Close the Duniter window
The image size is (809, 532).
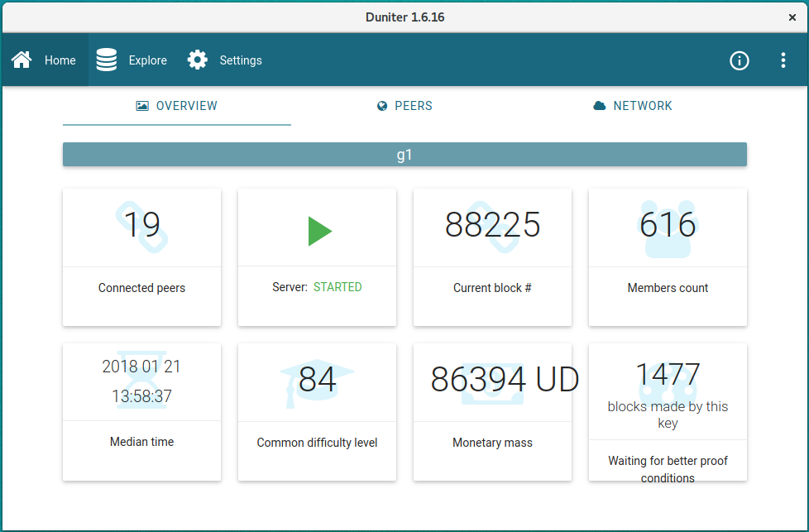(792, 17)
